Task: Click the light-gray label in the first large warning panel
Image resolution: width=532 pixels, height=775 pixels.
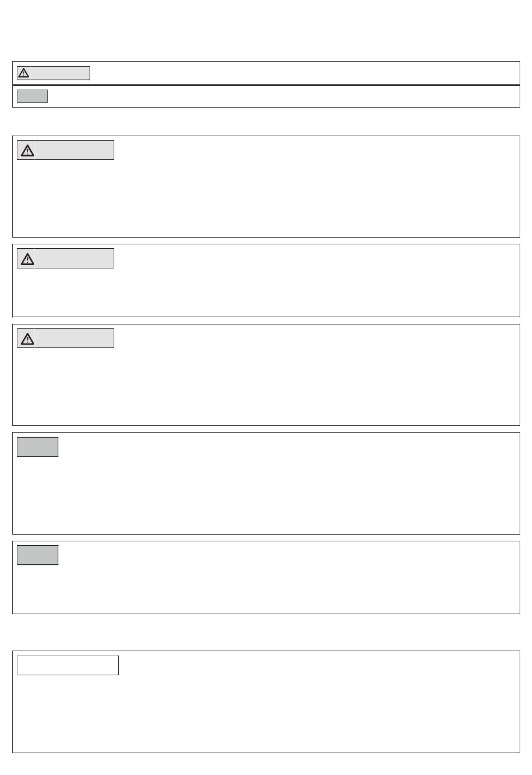Action: [74, 150]
